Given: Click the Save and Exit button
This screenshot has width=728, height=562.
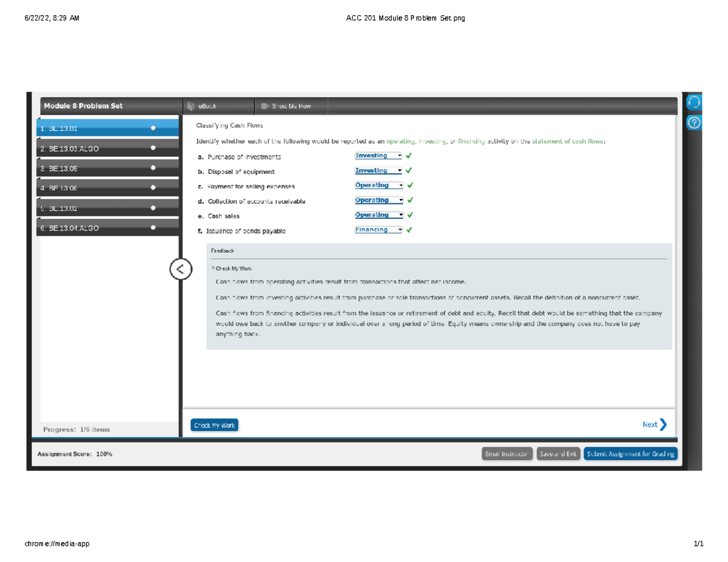Looking at the screenshot, I should point(558,453).
